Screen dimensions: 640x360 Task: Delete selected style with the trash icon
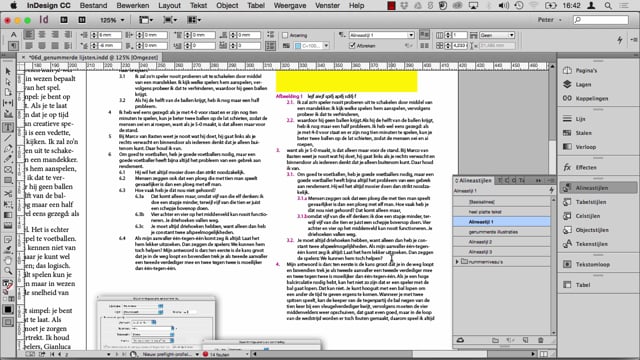[540, 340]
